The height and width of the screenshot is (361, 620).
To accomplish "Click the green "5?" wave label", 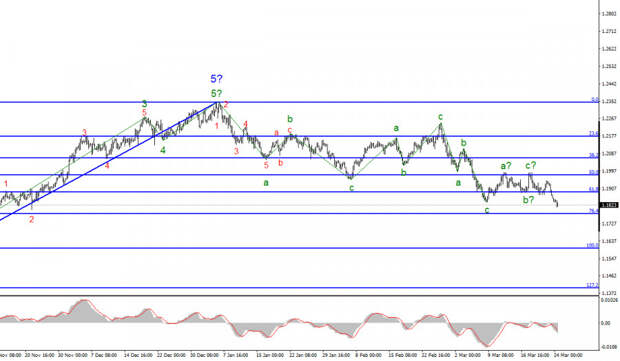I will [x=216, y=94].
